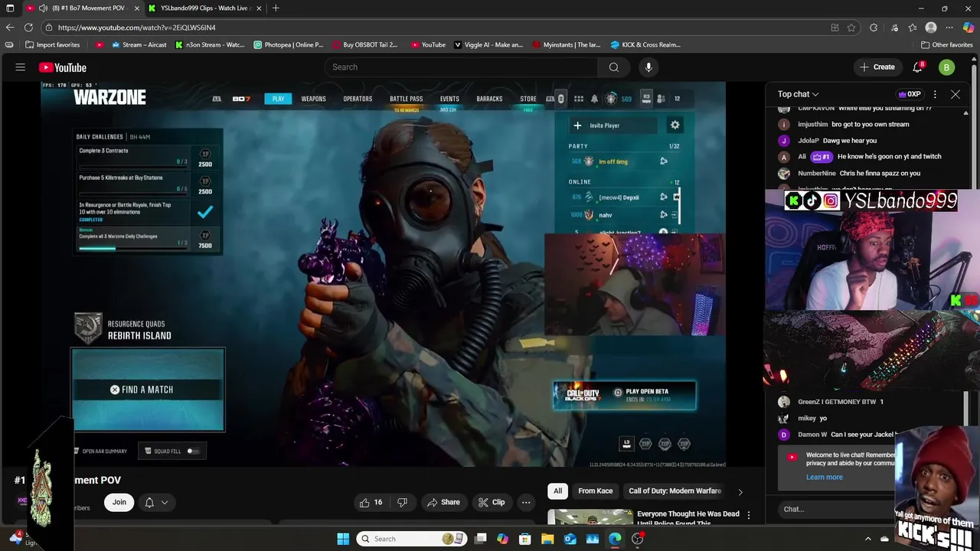Close the live chat panel

click(x=955, y=94)
